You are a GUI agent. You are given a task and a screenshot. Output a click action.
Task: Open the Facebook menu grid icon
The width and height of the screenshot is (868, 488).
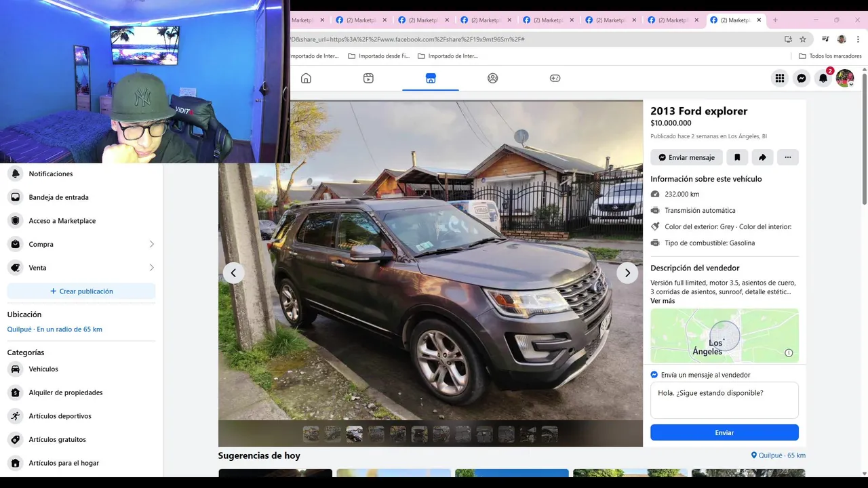pyautogui.click(x=780, y=78)
